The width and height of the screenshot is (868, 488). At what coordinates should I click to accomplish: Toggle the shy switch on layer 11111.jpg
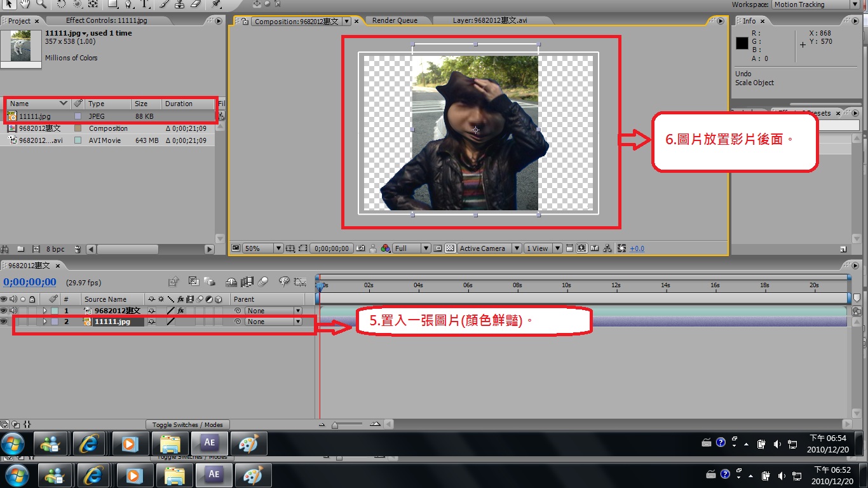tap(152, 322)
